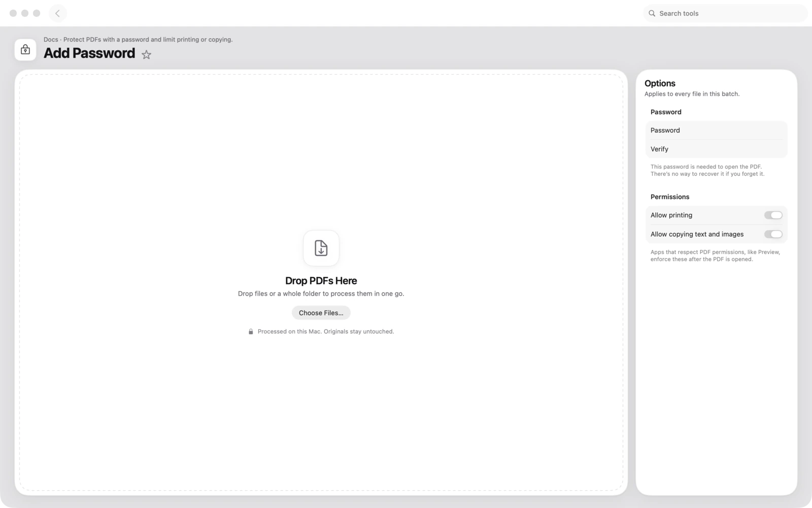Click the Options panel heading
The width and height of the screenshot is (812, 508).
coord(660,83)
